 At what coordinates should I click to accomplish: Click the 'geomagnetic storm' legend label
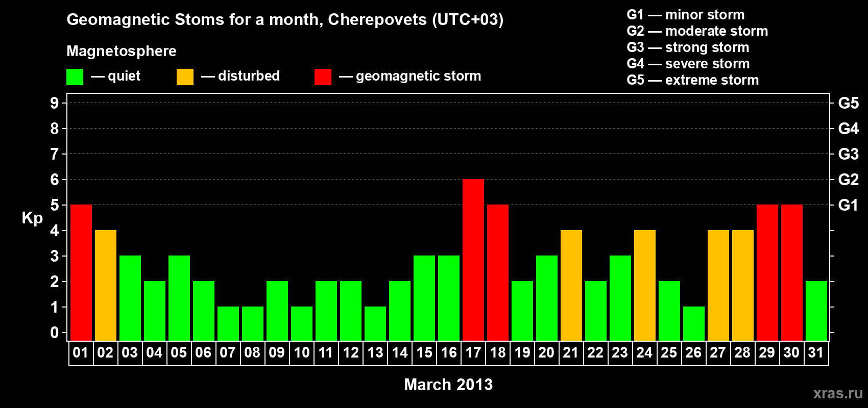418,76
